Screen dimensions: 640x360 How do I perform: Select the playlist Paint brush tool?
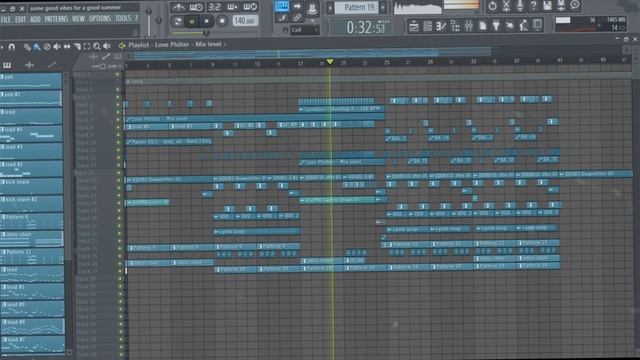[37, 47]
